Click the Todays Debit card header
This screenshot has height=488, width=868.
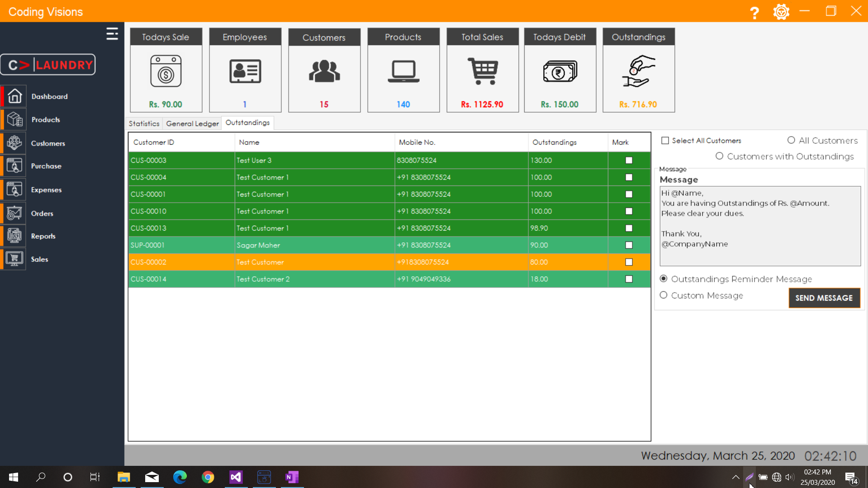point(560,37)
